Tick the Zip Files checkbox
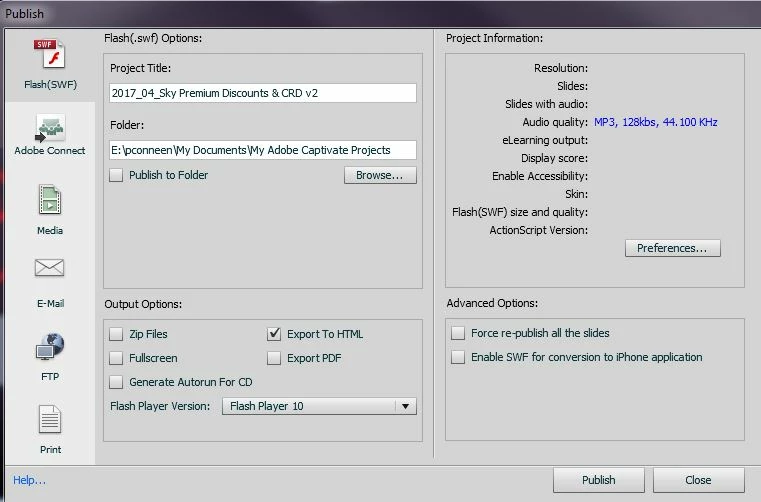 click(x=116, y=334)
